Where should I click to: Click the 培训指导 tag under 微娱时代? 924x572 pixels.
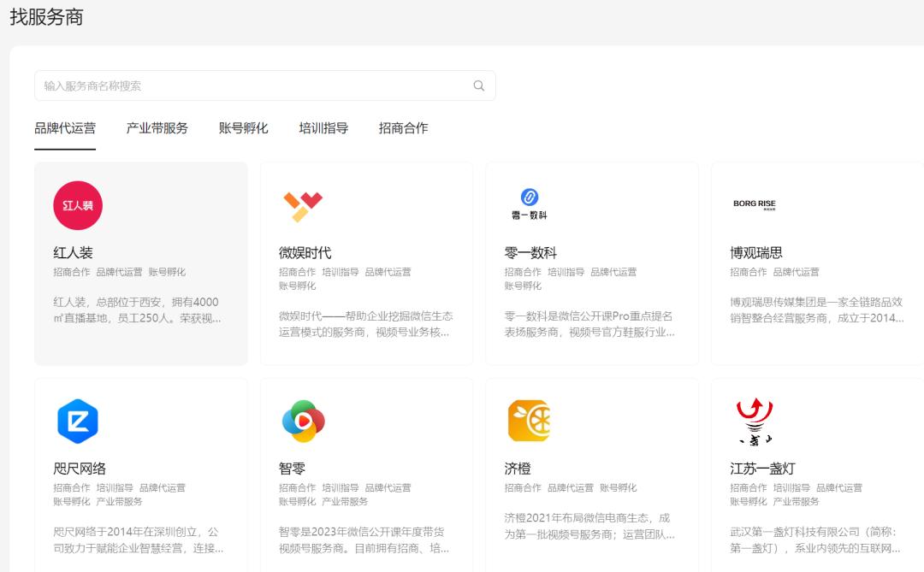click(340, 272)
